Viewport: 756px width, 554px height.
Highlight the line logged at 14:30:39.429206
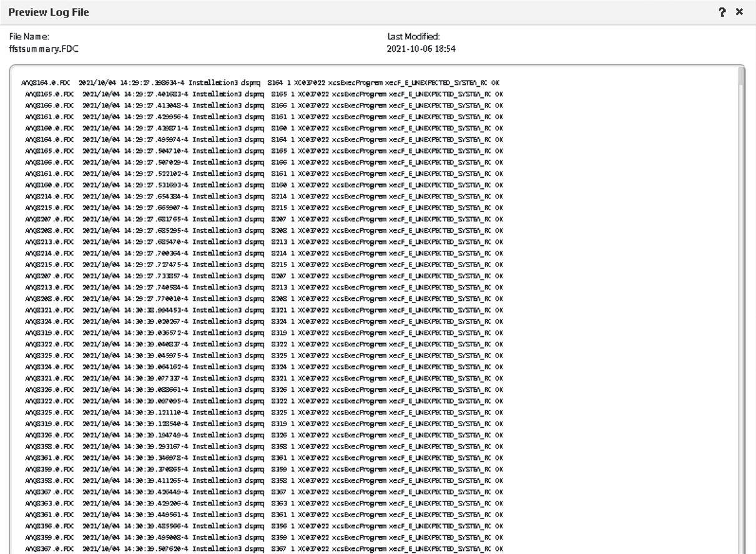tap(263, 503)
